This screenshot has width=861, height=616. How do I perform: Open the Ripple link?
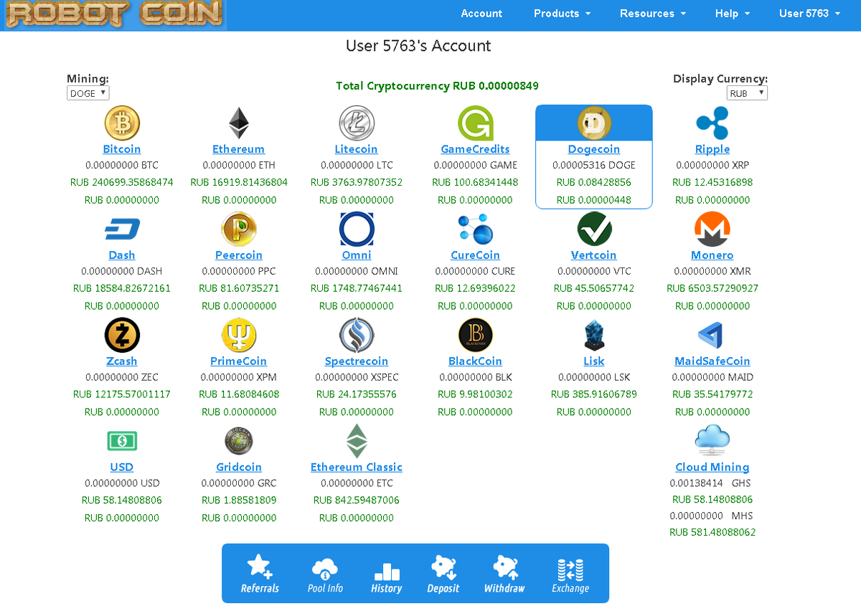(x=712, y=149)
